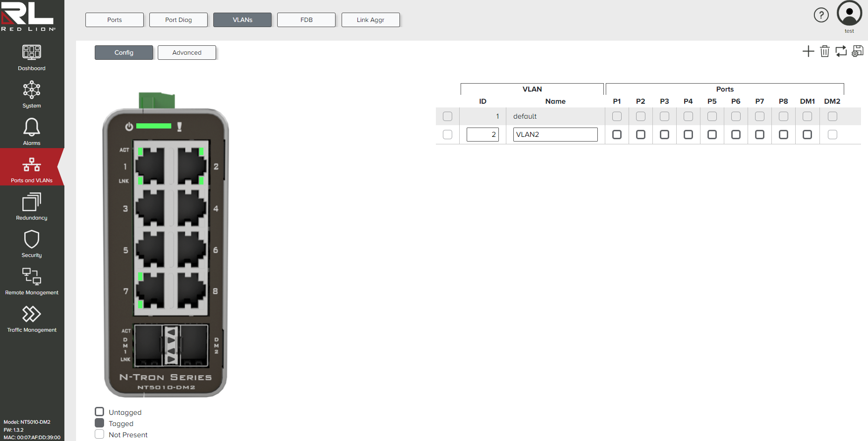Toggle DM2 membership for default VLAN
This screenshot has height=441, width=868.
click(833, 116)
